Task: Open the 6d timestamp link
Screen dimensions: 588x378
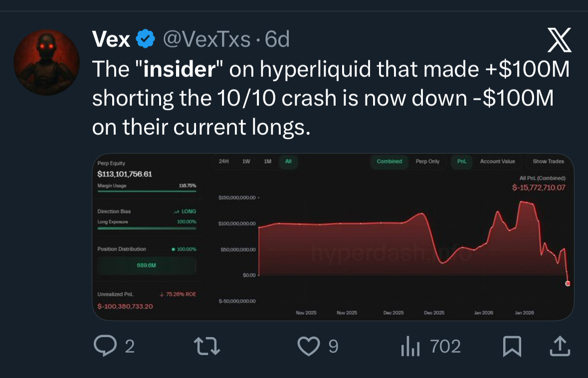Action: (x=277, y=39)
